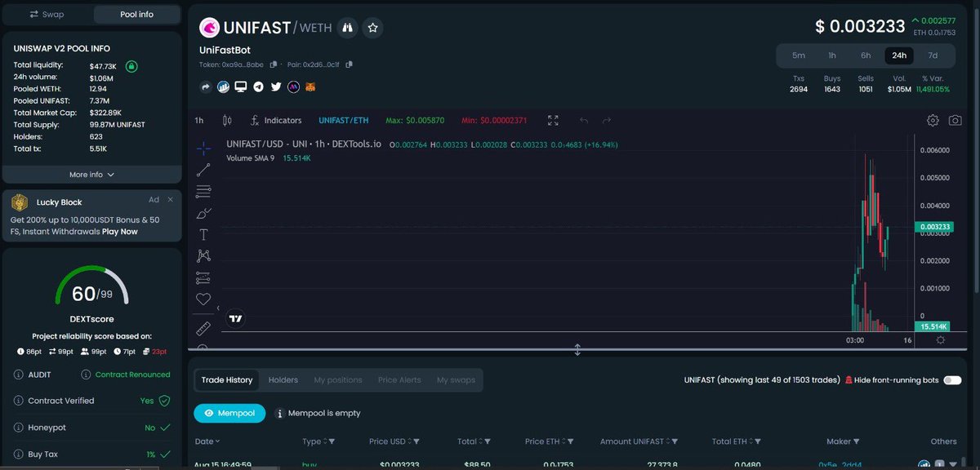The width and height of the screenshot is (980, 470).
Task: Select the crosshair cursor tool
Action: (x=204, y=149)
